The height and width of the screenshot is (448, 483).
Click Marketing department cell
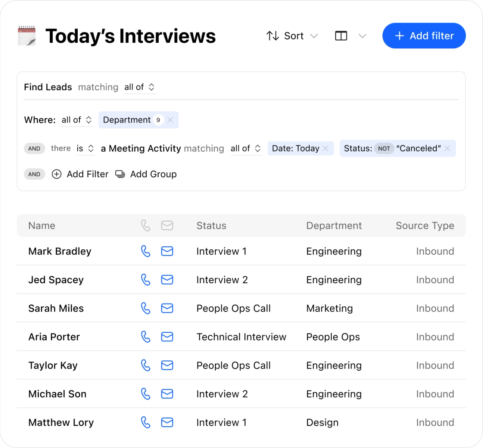tap(330, 308)
